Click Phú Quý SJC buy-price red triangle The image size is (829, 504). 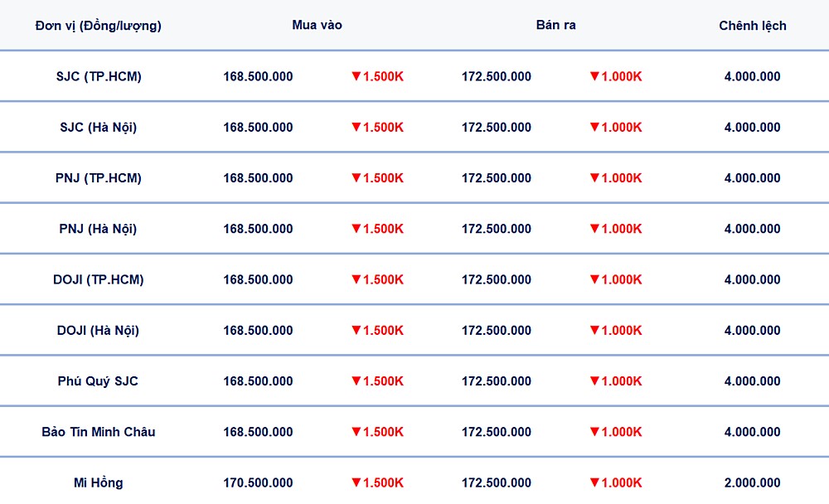356,380
